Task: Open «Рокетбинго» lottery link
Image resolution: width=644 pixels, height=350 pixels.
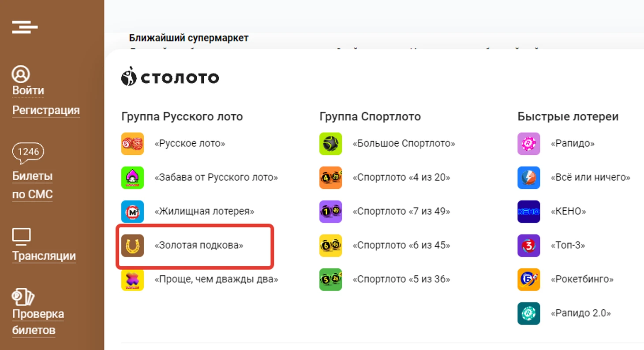Action: click(582, 279)
